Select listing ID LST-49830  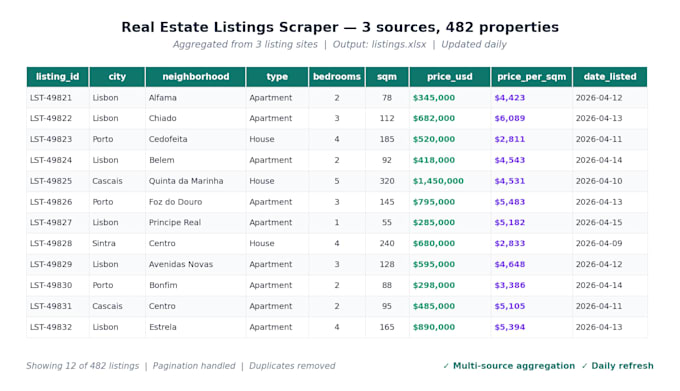(51, 285)
